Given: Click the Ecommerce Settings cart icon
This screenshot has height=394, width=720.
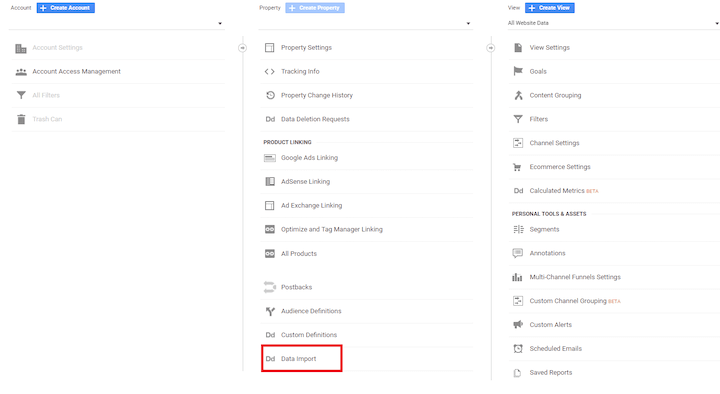Looking at the screenshot, I should point(517,167).
